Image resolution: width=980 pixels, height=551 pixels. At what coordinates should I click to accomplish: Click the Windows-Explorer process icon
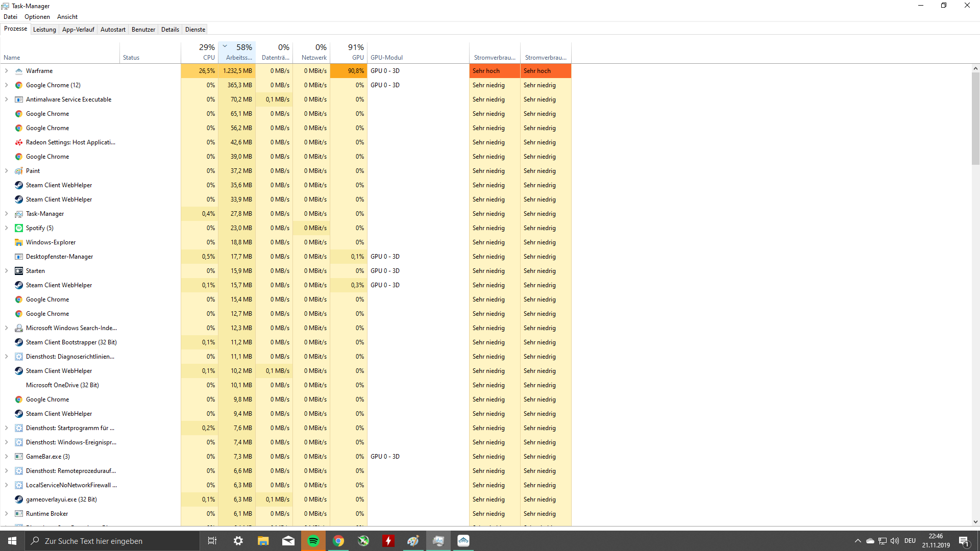coord(19,242)
